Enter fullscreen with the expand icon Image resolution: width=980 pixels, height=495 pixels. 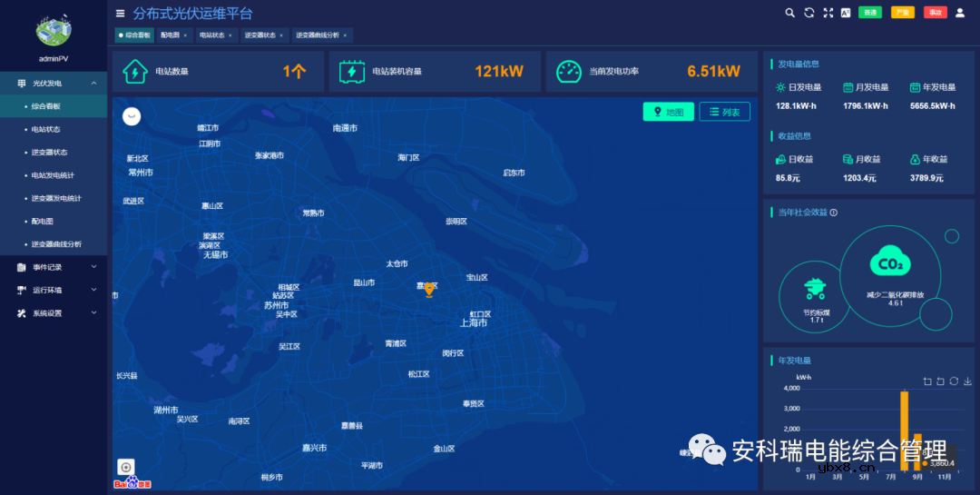[828, 13]
